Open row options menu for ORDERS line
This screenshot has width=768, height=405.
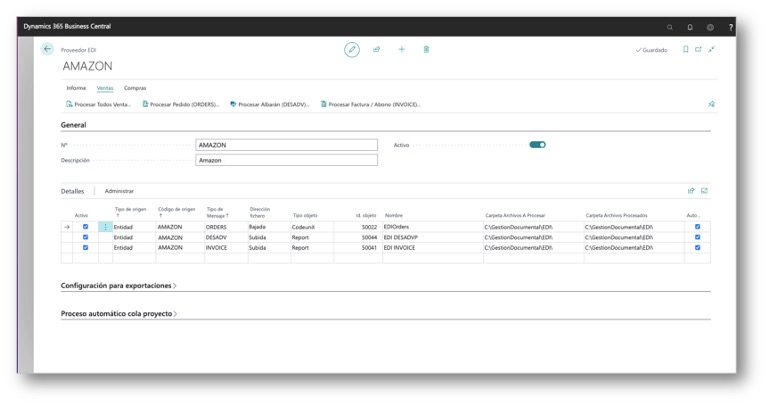[x=105, y=227]
